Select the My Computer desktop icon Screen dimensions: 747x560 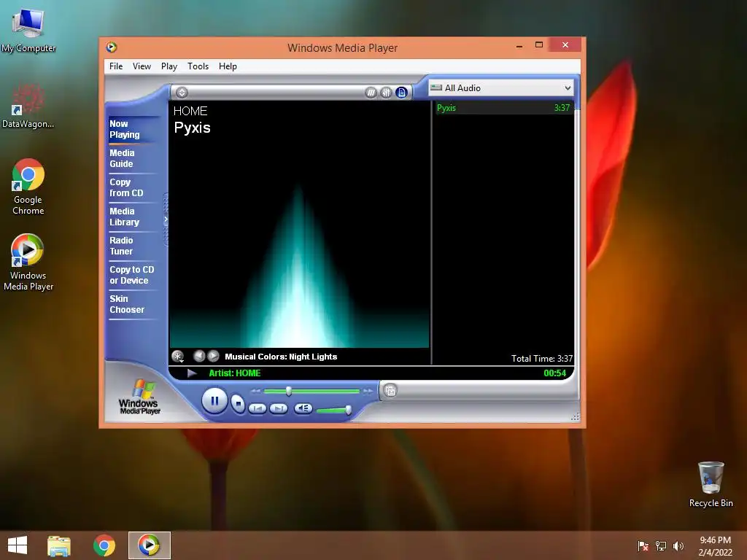point(28,29)
